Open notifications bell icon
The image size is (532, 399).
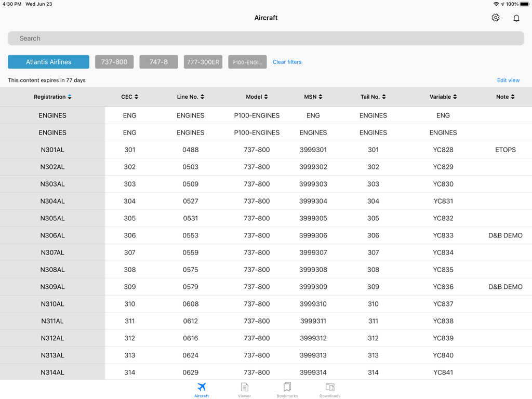(x=516, y=18)
